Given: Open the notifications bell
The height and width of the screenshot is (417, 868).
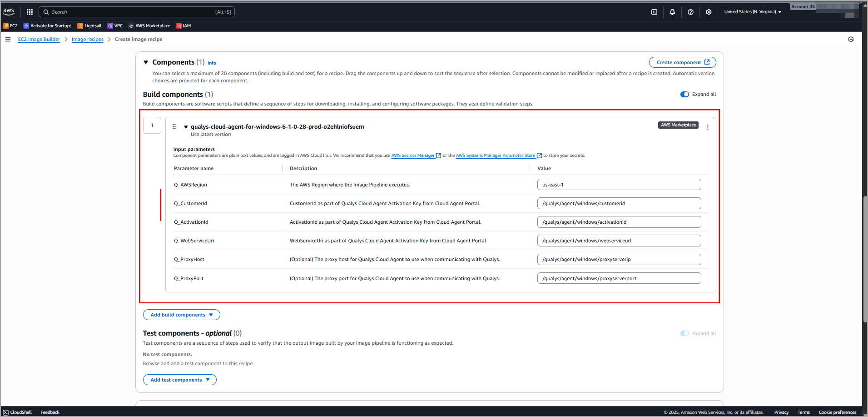Looking at the screenshot, I should [x=672, y=12].
